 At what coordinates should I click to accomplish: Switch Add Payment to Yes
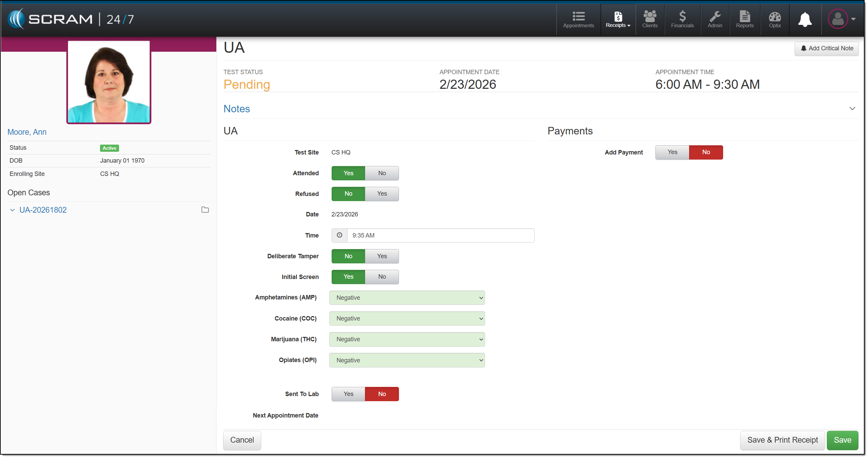pos(672,152)
